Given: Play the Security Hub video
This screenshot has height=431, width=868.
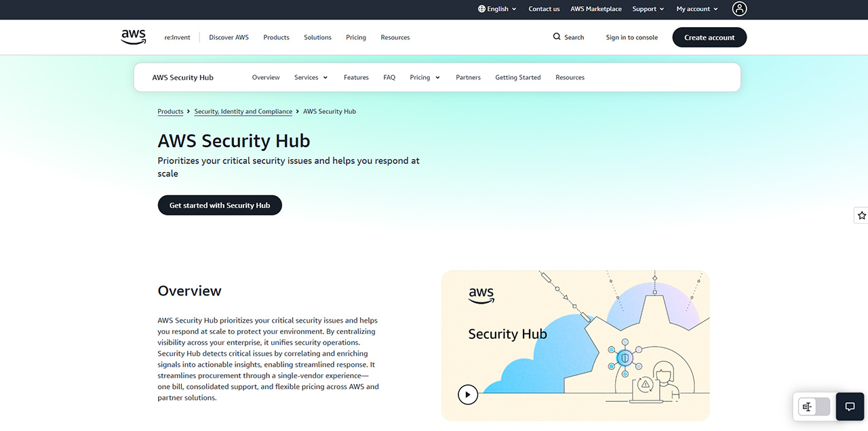Looking at the screenshot, I should tap(468, 394).
